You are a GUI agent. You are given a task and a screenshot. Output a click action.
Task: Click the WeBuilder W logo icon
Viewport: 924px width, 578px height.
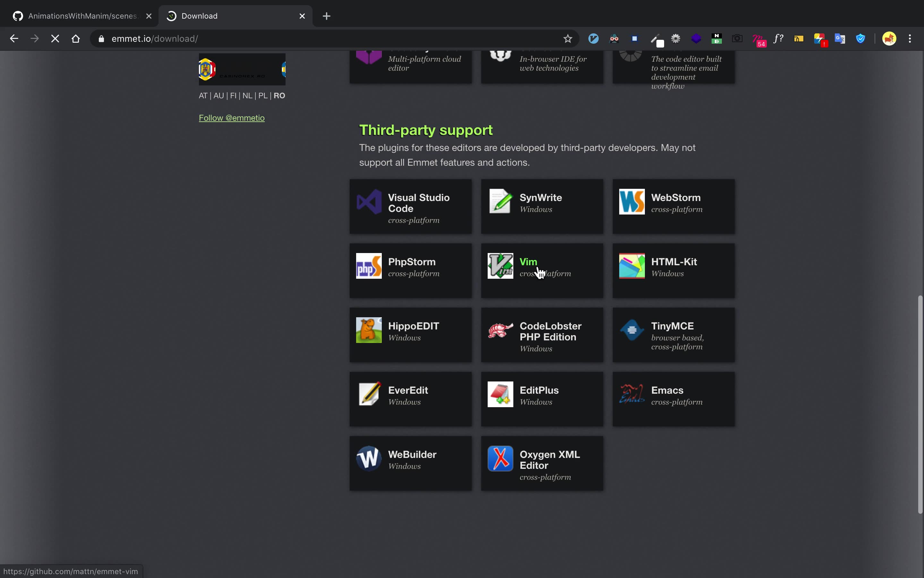[x=369, y=458]
